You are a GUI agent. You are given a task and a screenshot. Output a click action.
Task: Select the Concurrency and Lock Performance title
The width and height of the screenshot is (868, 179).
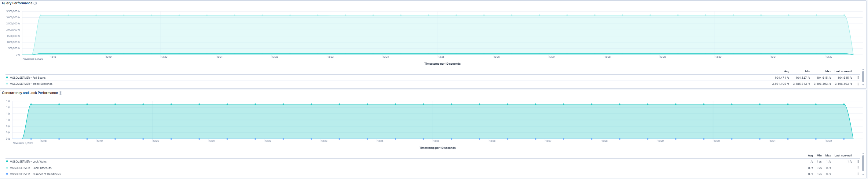30,93
